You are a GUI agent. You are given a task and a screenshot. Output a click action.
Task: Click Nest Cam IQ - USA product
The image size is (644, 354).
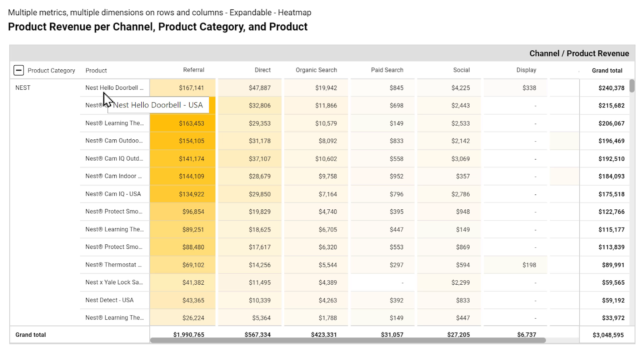pyautogui.click(x=113, y=194)
